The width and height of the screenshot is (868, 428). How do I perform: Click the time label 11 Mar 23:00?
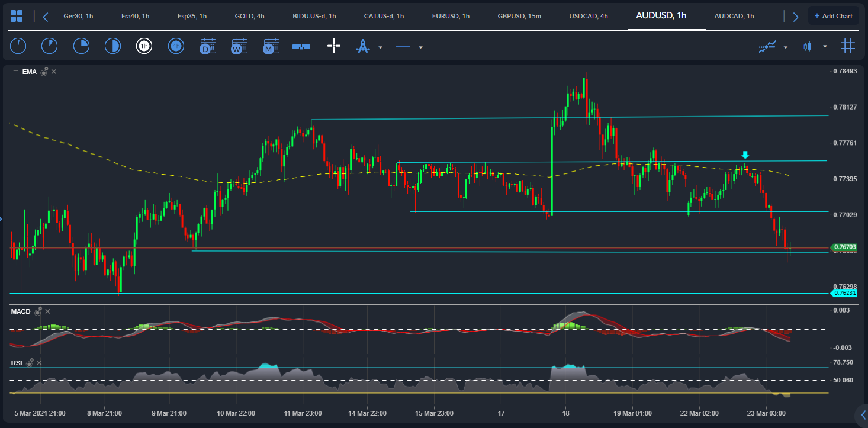(x=303, y=413)
